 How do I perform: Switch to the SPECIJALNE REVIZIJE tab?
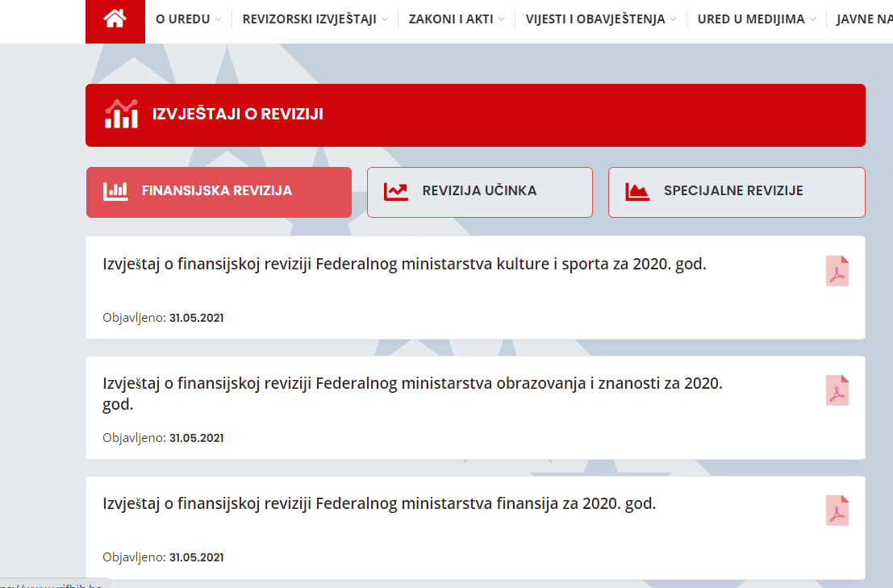[x=736, y=191]
